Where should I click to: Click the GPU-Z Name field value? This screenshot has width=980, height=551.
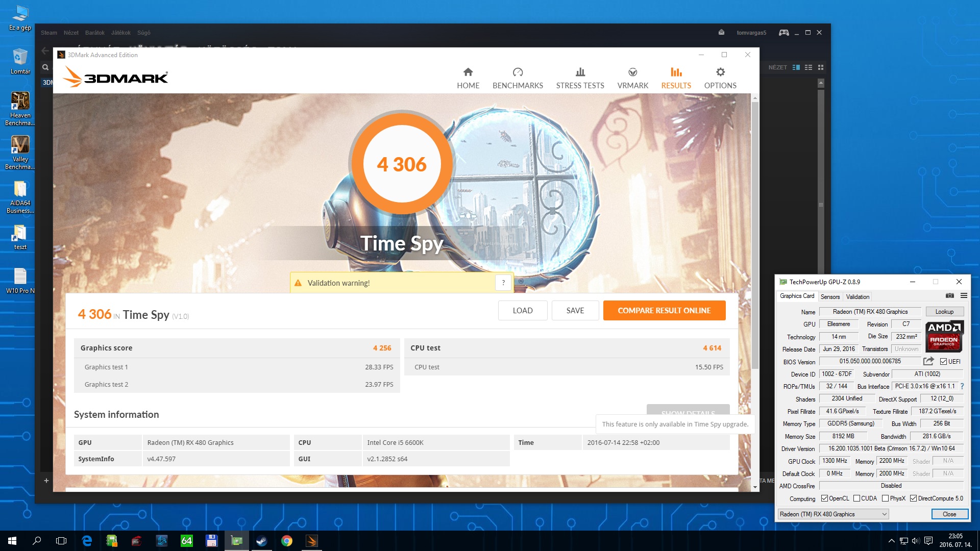pos(870,312)
